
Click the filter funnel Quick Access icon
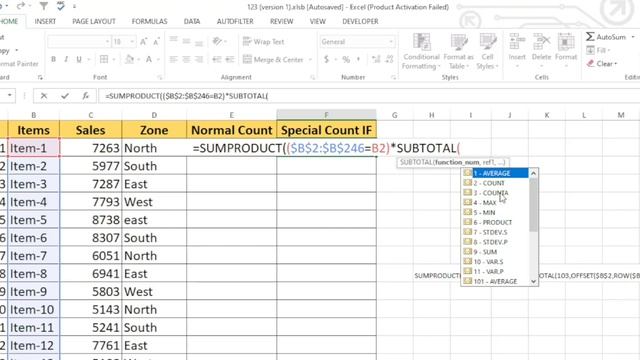[x=43, y=6]
